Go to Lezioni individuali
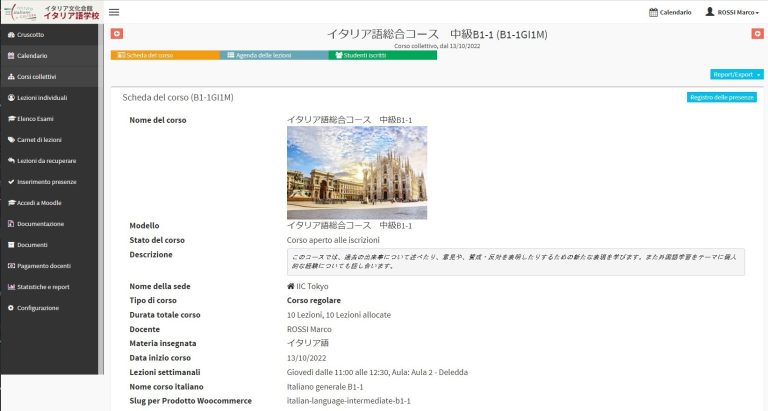This screenshot has height=411, width=768. point(42,97)
